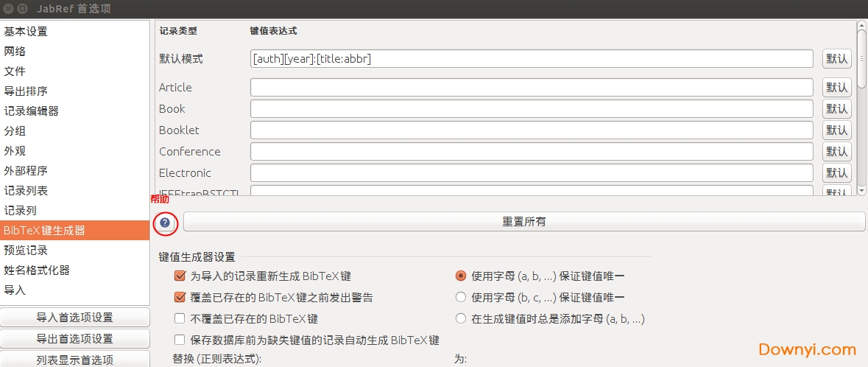Viewport: 868px width, 367px height.
Task: Reset 默认模式 with its 默认 button
Action: 836,59
